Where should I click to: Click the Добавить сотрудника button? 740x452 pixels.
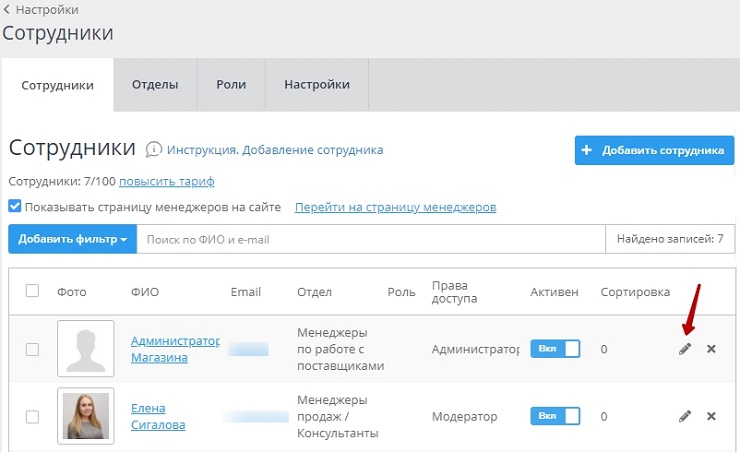(x=654, y=151)
